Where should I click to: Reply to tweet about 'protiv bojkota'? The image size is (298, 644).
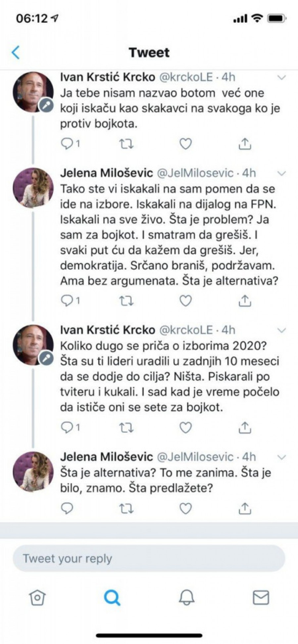coord(67,144)
